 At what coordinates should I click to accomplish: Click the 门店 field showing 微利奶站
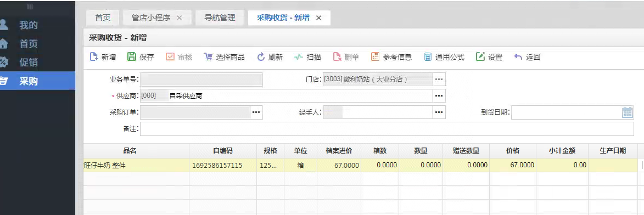point(378,79)
